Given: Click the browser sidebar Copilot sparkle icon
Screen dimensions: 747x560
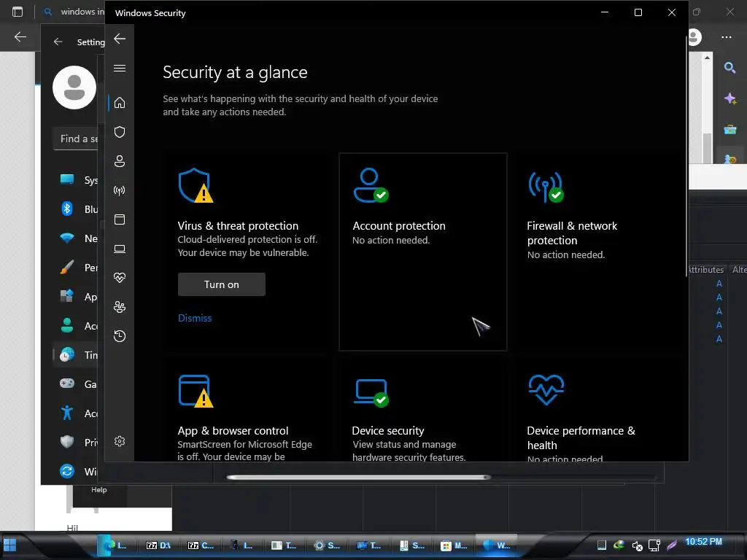Looking at the screenshot, I should (729, 98).
